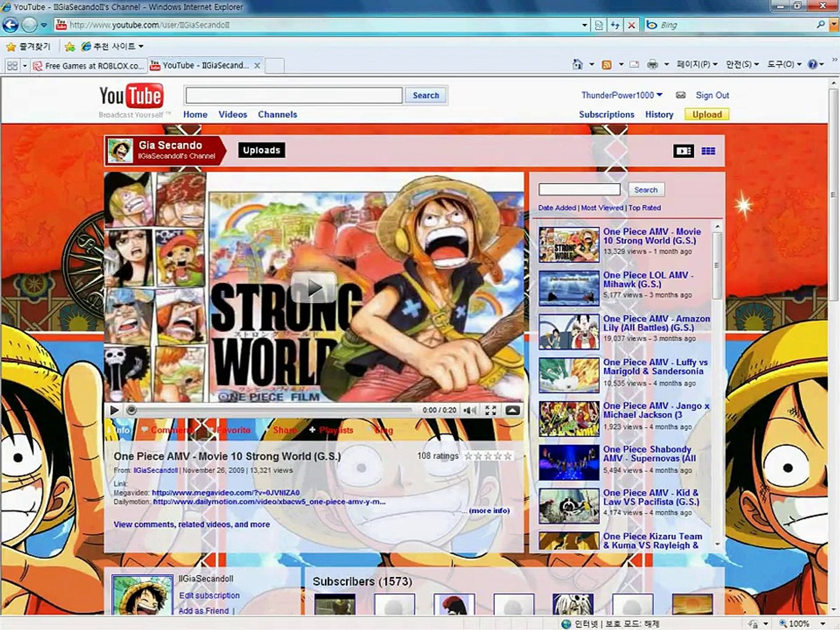Click the Sign Out link
This screenshot has height=630, width=840.
coord(712,95)
